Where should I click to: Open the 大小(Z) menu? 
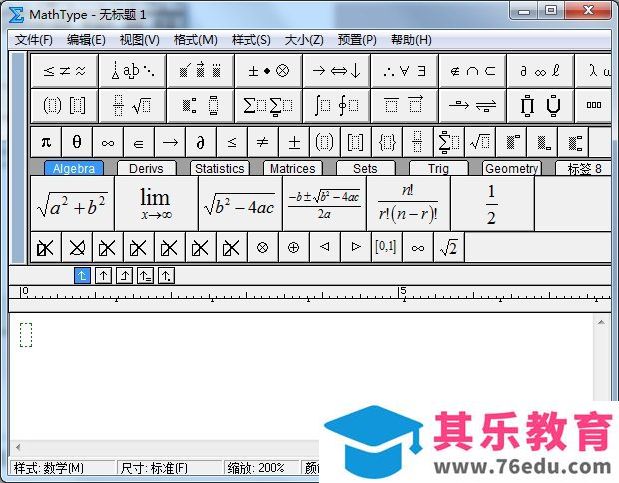click(x=304, y=40)
